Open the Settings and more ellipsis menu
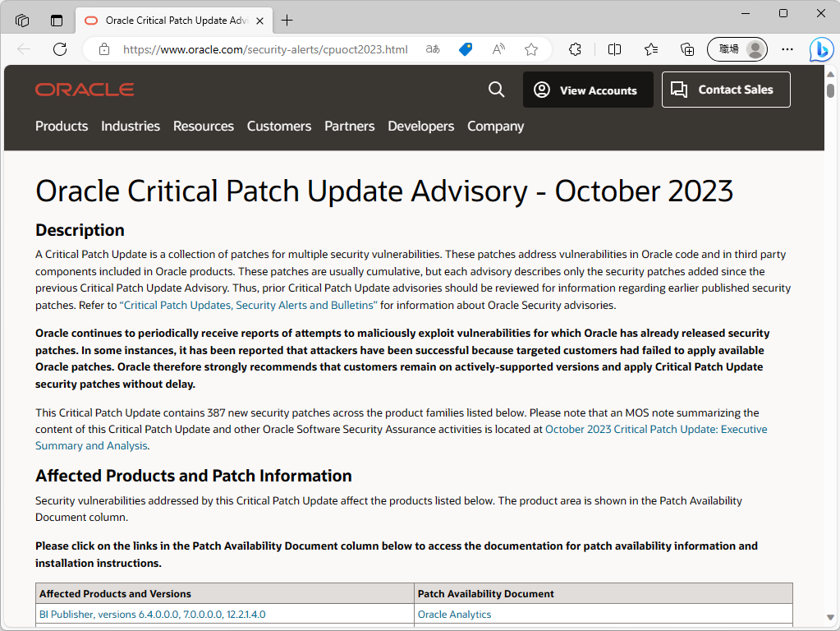This screenshot has height=631, width=840. [787, 49]
